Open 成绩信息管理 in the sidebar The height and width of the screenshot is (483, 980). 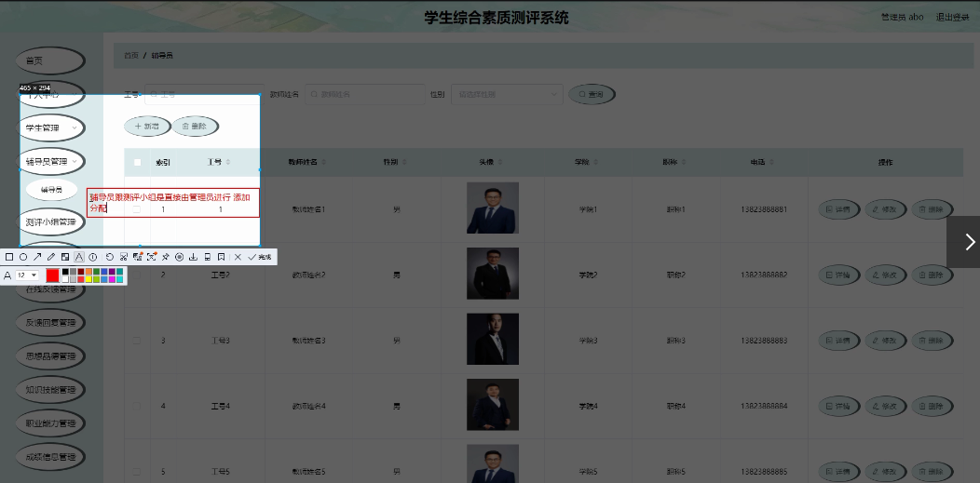click(50, 457)
